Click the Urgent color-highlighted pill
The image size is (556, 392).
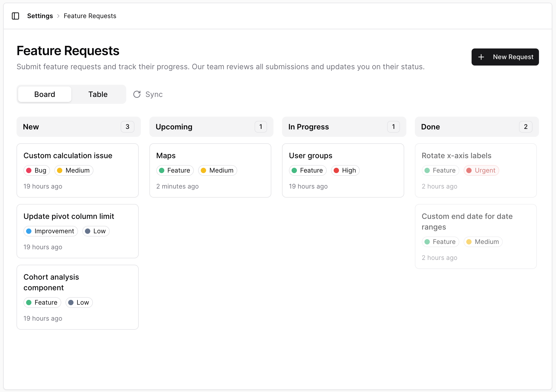(x=481, y=170)
